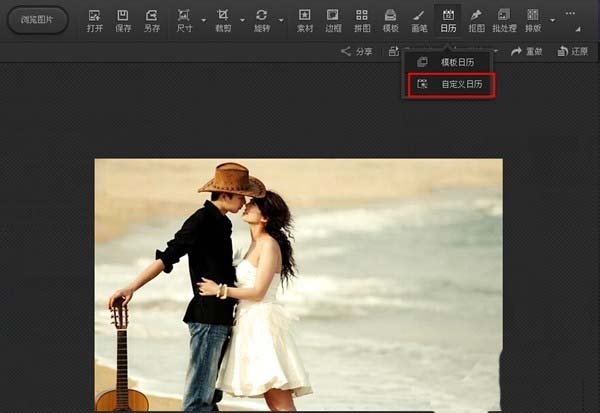Click the 浏览图片 browse pictures button
Viewport: 600px width, 413px height.
point(38,20)
